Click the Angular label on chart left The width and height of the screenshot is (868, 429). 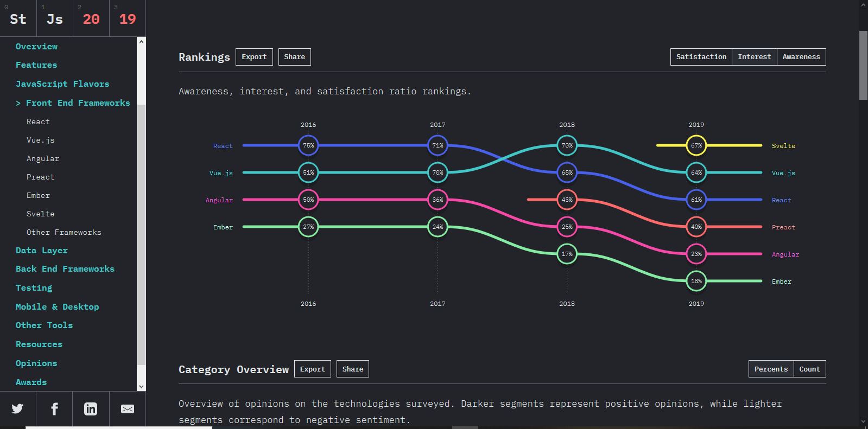pyautogui.click(x=219, y=200)
